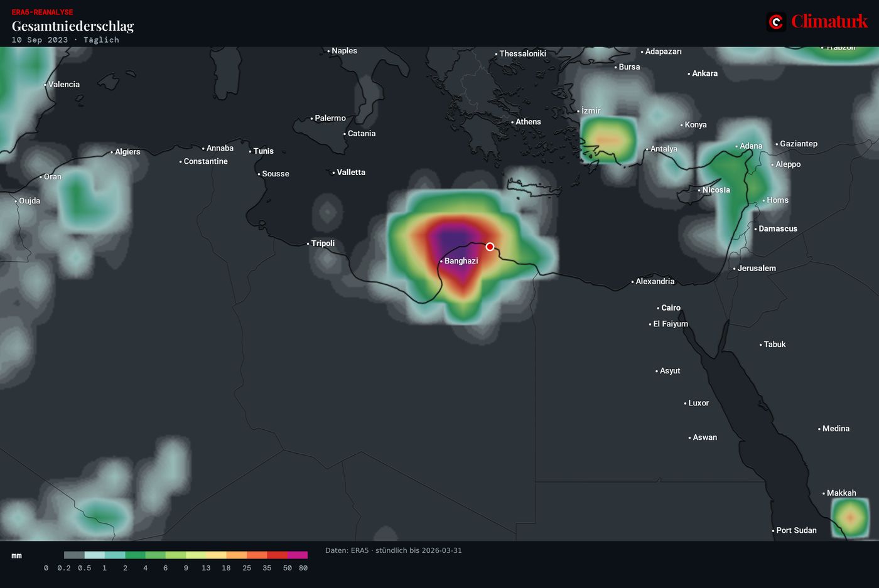Click the Sousse city label
Screen dimensions: 879x588
276,174
